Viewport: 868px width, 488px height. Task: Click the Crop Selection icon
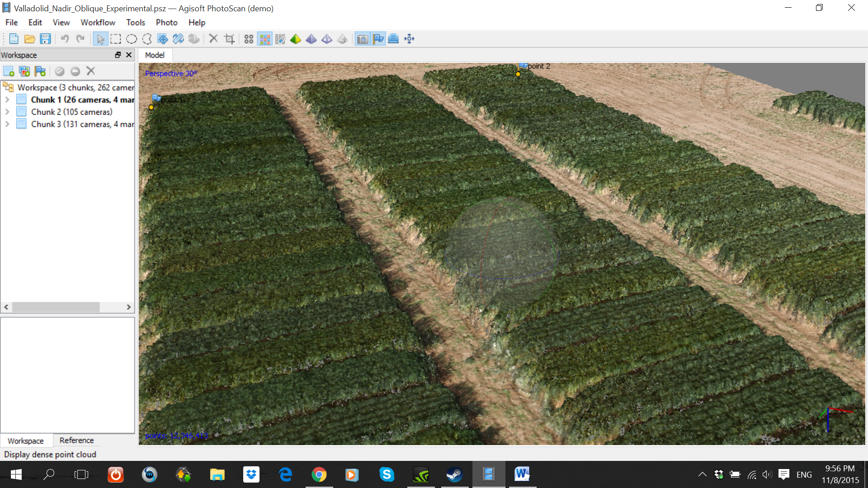click(229, 39)
